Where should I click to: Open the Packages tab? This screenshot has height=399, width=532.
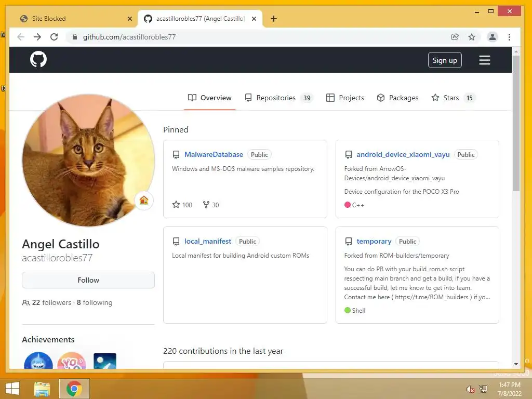397,98
